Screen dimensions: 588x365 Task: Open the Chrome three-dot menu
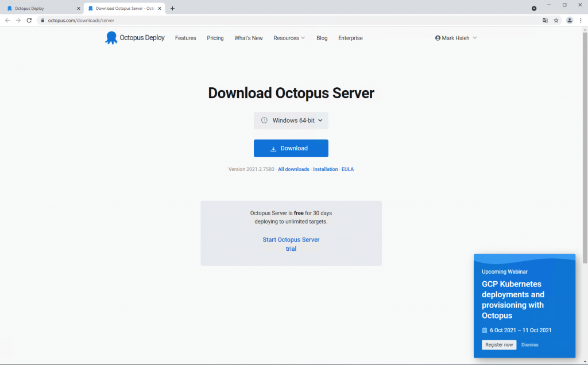(581, 20)
